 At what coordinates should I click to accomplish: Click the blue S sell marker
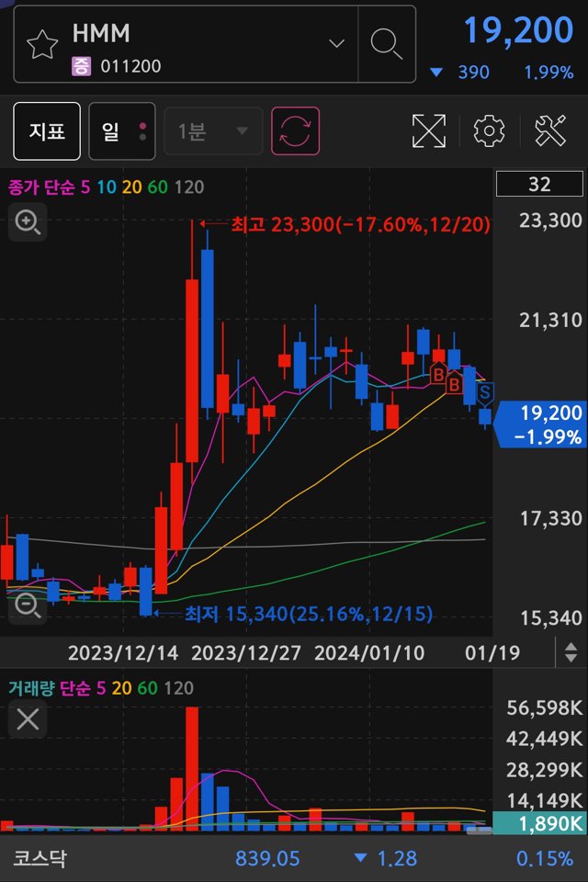click(x=484, y=392)
